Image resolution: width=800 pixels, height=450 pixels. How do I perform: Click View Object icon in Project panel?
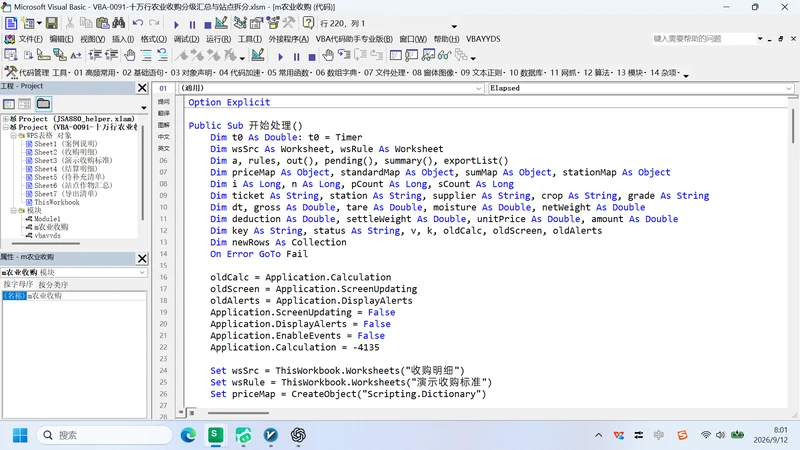tap(24, 104)
